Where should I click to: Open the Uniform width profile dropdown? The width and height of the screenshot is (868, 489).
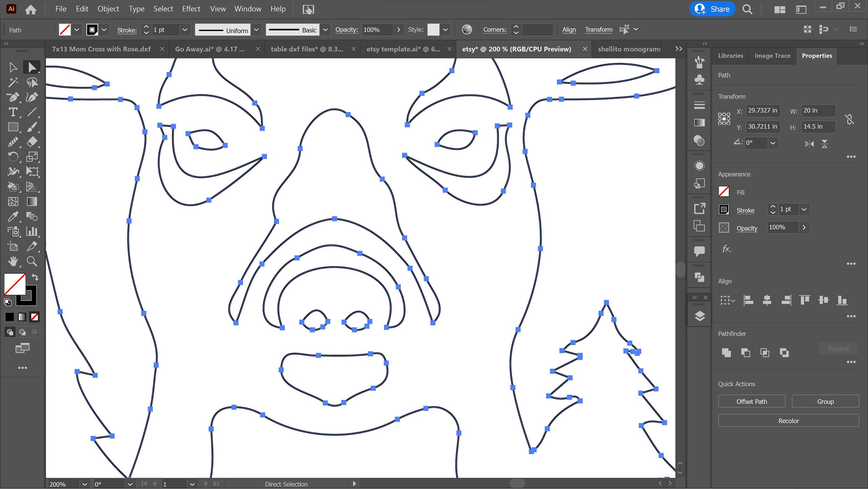(256, 30)
